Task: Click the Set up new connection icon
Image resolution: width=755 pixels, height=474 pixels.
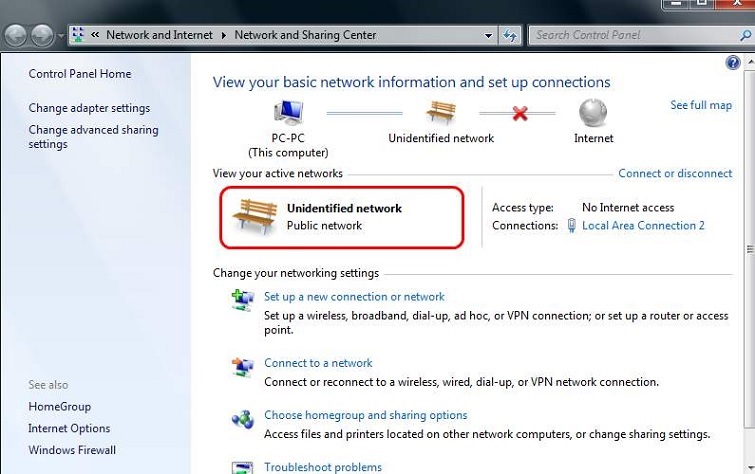Action: (x=242, y=300)
